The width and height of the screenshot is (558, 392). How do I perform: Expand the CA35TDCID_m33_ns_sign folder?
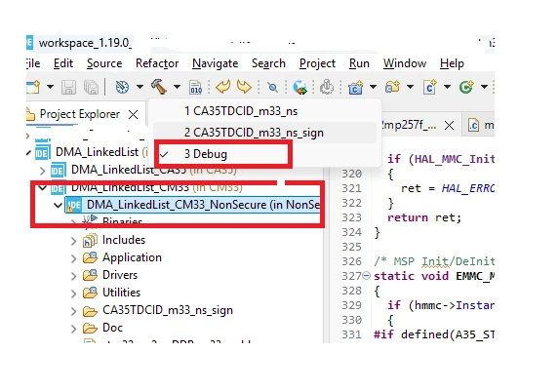(74, 311)
